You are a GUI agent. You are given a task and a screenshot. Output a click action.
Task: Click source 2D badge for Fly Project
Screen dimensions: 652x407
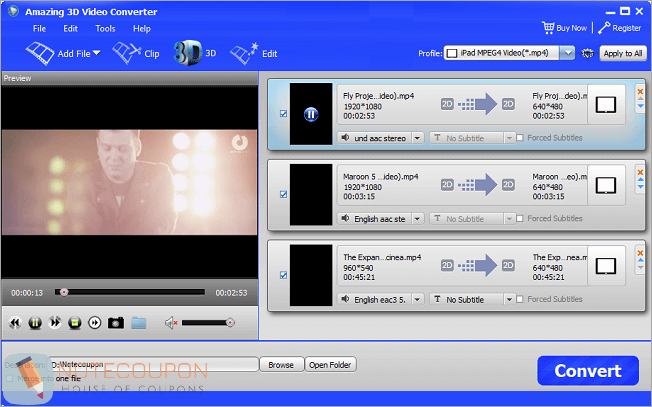[447, 104]
